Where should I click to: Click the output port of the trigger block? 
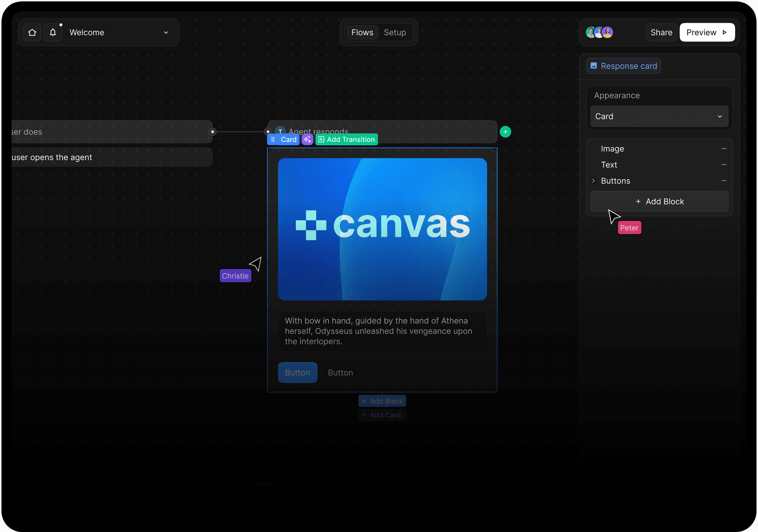[212, 132]
